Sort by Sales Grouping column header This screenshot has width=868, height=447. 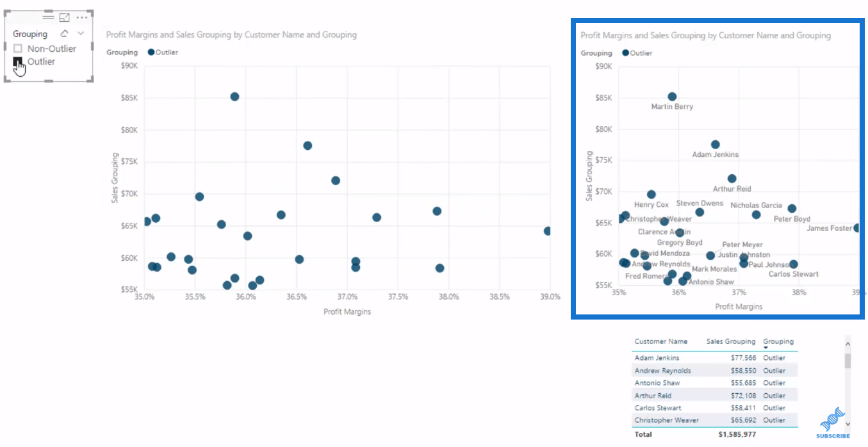coord(731,341)
